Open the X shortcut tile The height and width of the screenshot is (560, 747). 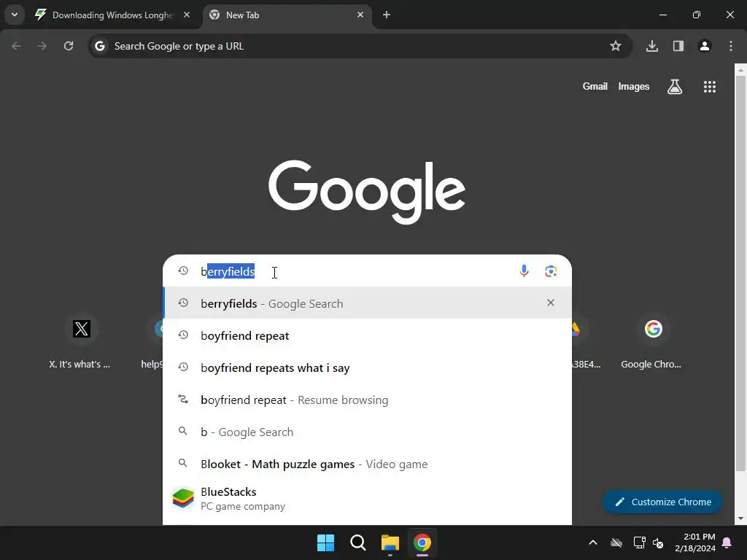81,341
